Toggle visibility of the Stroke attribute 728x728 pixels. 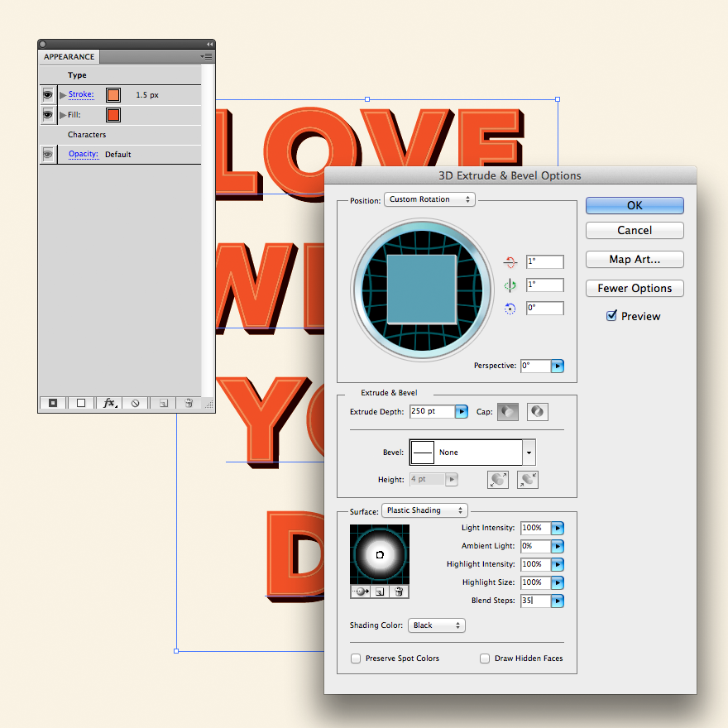tap(48, 94)
